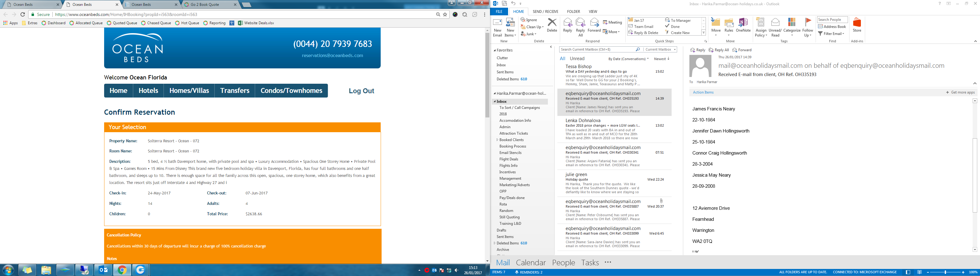Click the Chrome icon in the taskbar
Image resolution: width=980 pixels, height=276 pixels.
tap(122, 270)
